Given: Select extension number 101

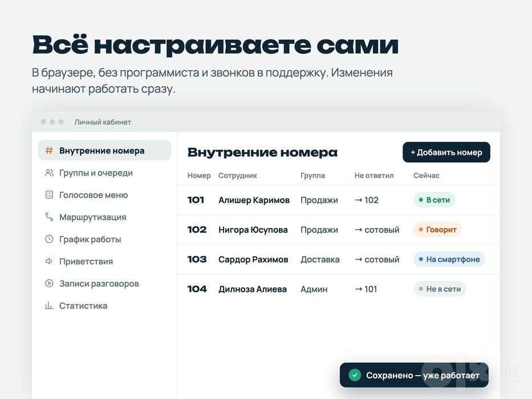Looking at the screenshot, I should [196, 200].
